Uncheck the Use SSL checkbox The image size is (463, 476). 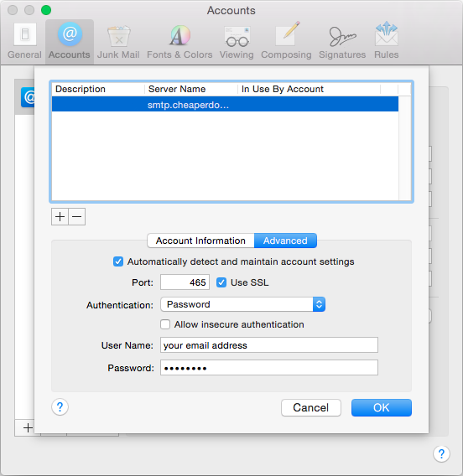pos(221,282)
